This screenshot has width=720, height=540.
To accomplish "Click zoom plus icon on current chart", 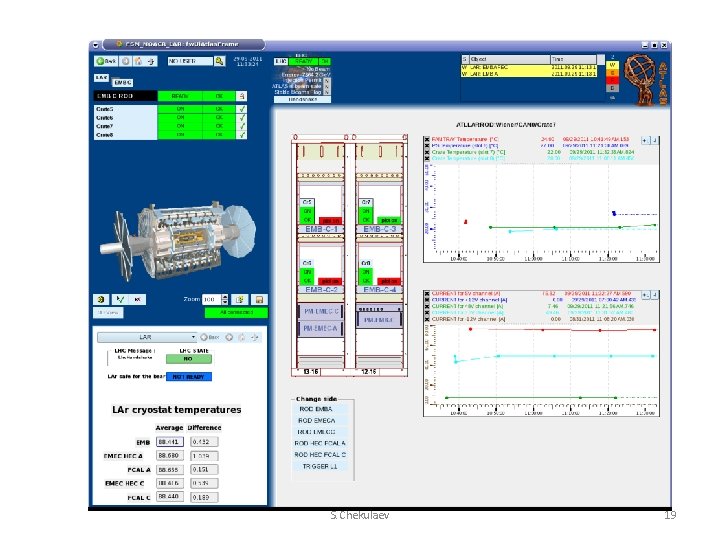I will pyautogui.click(x=646, y=295).
